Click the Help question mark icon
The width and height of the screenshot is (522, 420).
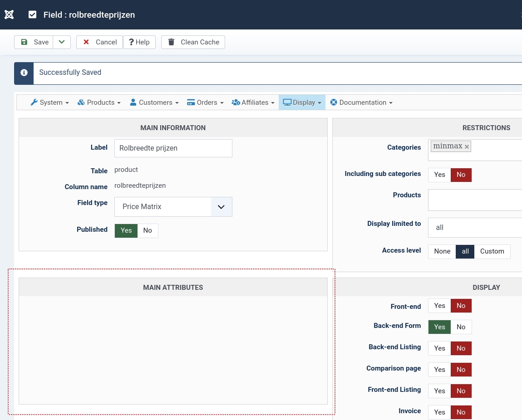coord(131,42)
